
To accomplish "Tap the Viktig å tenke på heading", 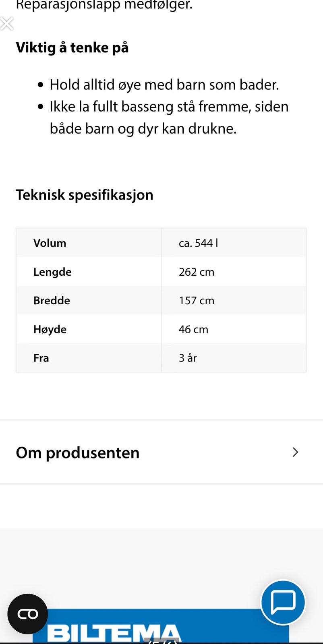I will [x=72, y=47].
